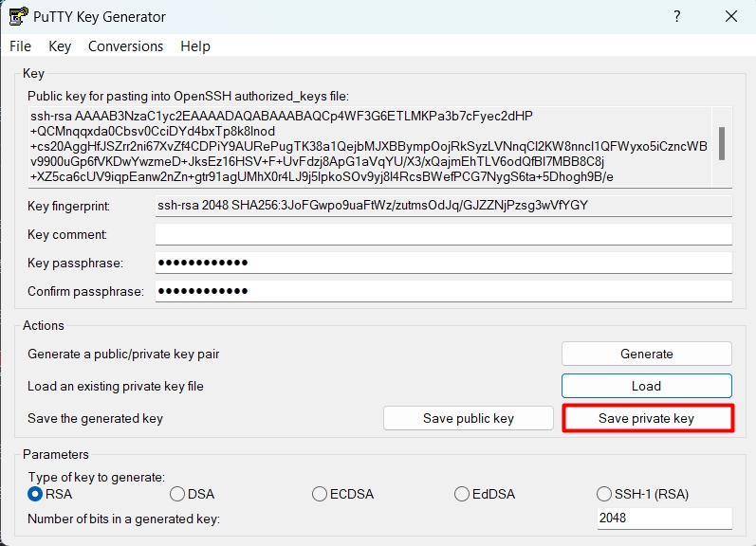Viewport: 756px width, 546px height.
Task: Choose EdDSA as key type
Action: click(462, 494)
